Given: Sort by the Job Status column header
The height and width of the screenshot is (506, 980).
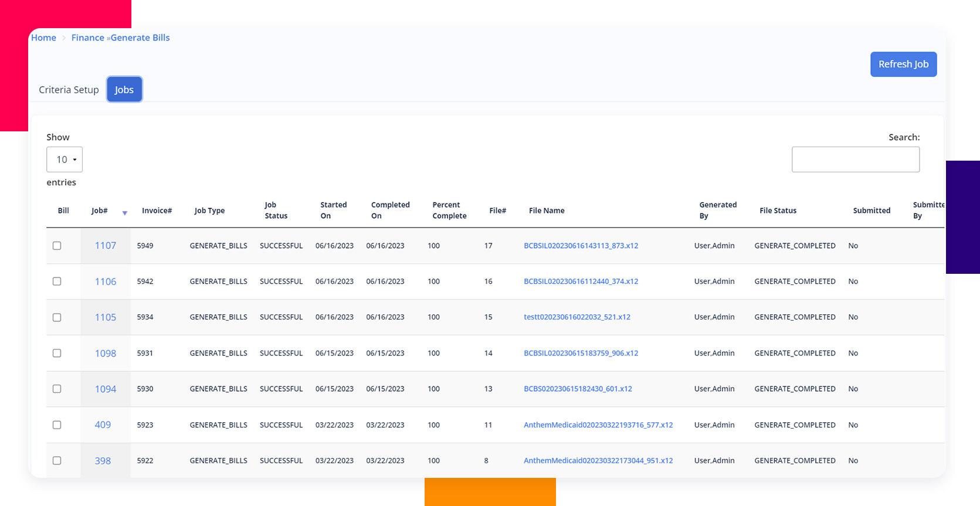Looking at the screenshot, I should tap(276, 210).
